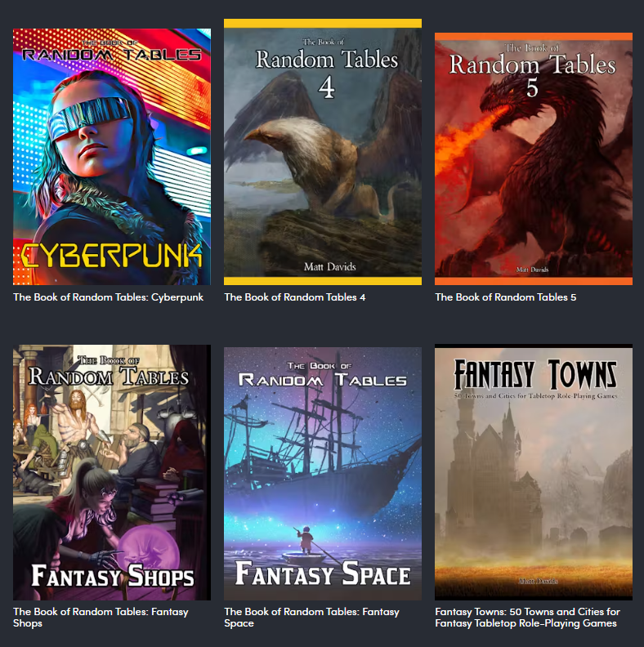Image resolution: width=644 pixels, height=647 pixels.
Task: Select the Fantasy Towns castle cover
Action: (534, 472)
